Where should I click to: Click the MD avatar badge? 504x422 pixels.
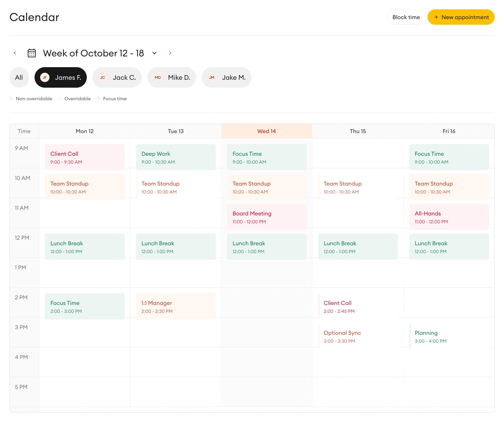point(158,77)
